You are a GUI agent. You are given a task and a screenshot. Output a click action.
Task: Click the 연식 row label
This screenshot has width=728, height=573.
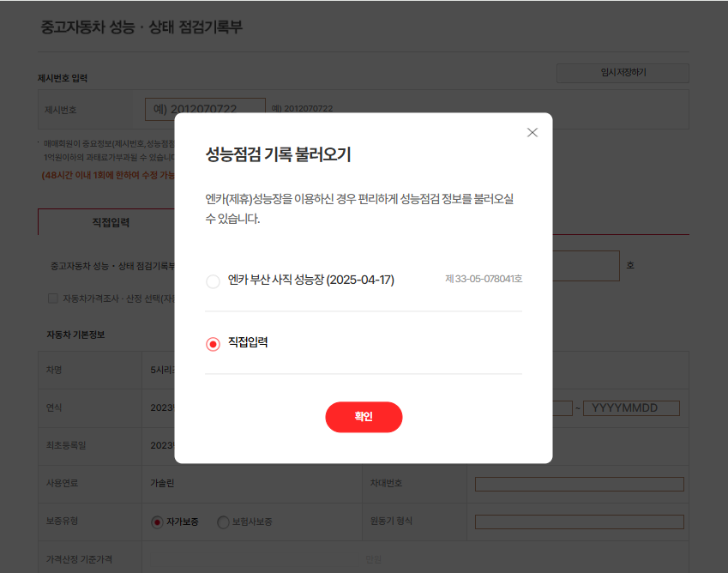[53, 407]
